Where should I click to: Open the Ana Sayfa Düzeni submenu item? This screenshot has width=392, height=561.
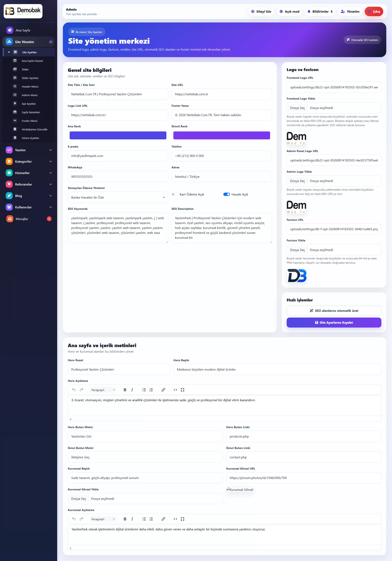(x=29, y=61)
